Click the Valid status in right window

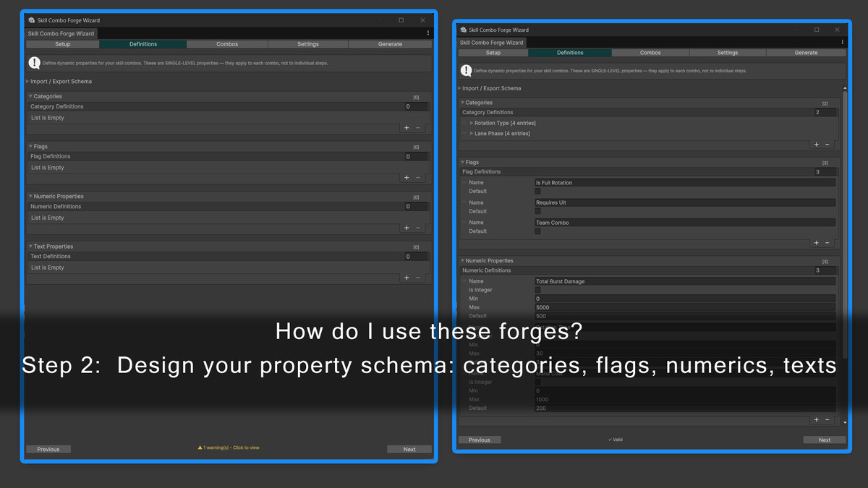point(616,440)
